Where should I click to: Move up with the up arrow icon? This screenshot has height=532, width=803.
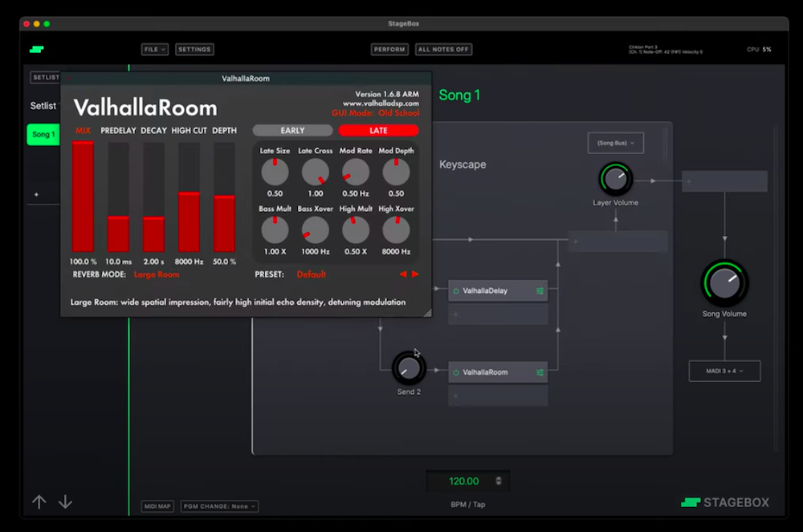click(39, 502)
